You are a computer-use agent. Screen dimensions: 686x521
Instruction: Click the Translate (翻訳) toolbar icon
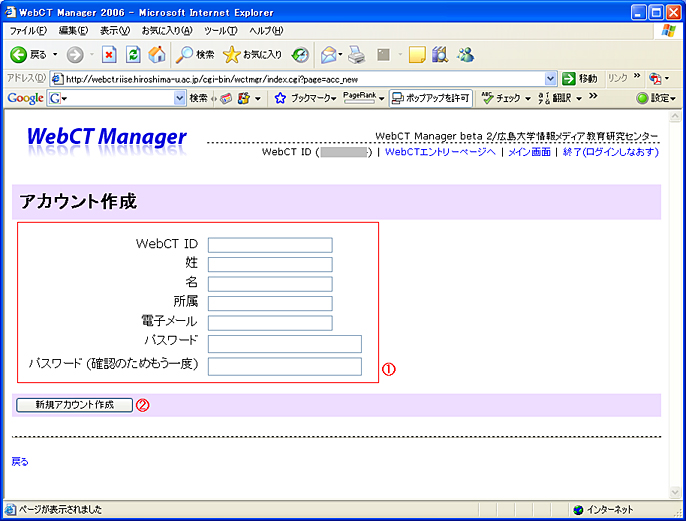[543, 98]
